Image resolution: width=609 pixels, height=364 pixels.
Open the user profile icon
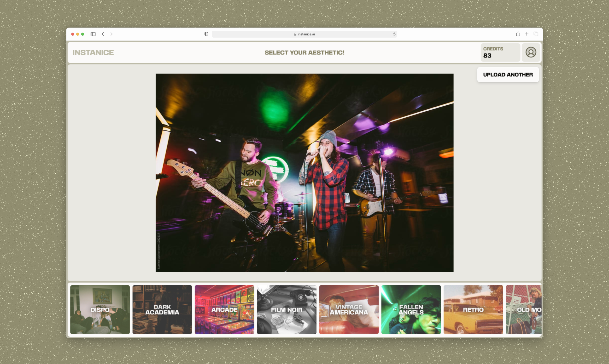tap(531, 52)
